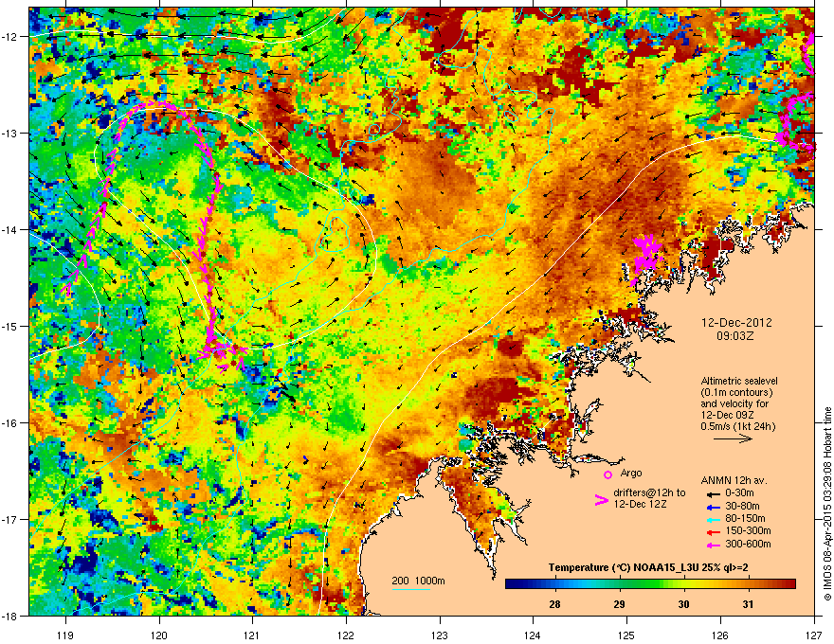The width and height of the screenshot is (834, 644).
Task: Click the '30-80m' depth label
Action: point(742,506)
